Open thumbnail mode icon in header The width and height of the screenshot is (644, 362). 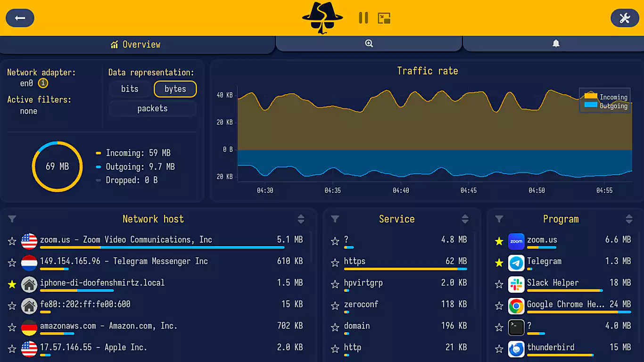pyautogui.click(x=384, y=18)
